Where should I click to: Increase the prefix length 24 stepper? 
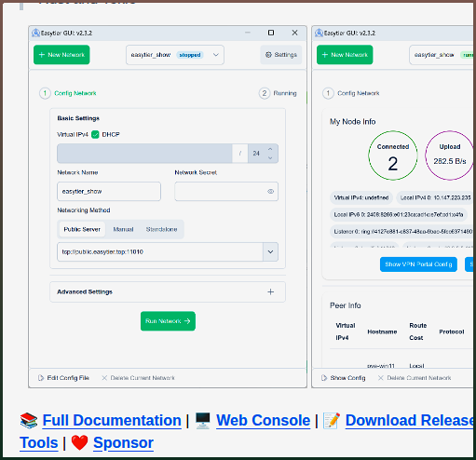coord(270,149)
